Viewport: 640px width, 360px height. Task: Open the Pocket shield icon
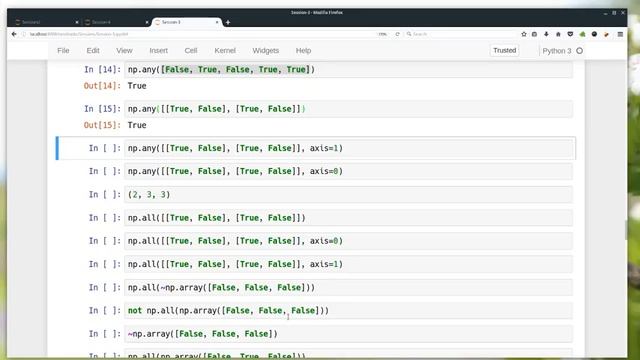(x=570, y=34)
